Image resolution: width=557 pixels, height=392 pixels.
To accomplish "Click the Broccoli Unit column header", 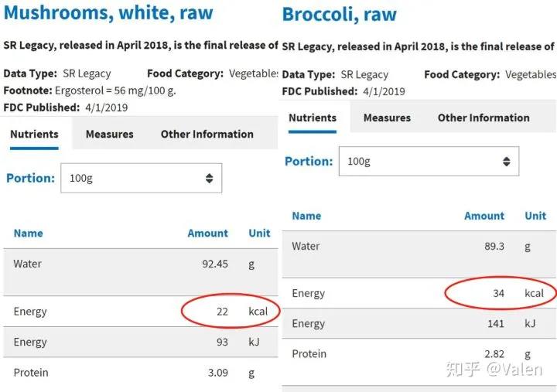I will (x=535, y=216).
